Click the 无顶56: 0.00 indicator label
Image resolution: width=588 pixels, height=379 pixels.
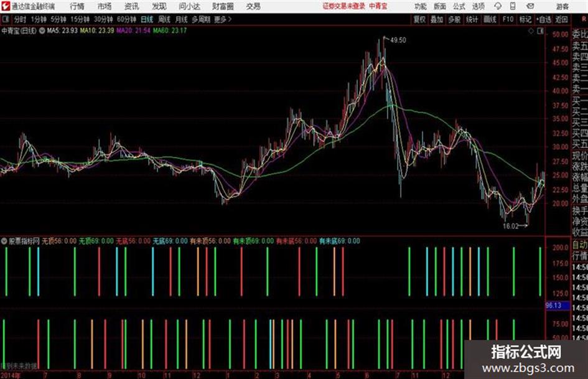coord(59,241)
